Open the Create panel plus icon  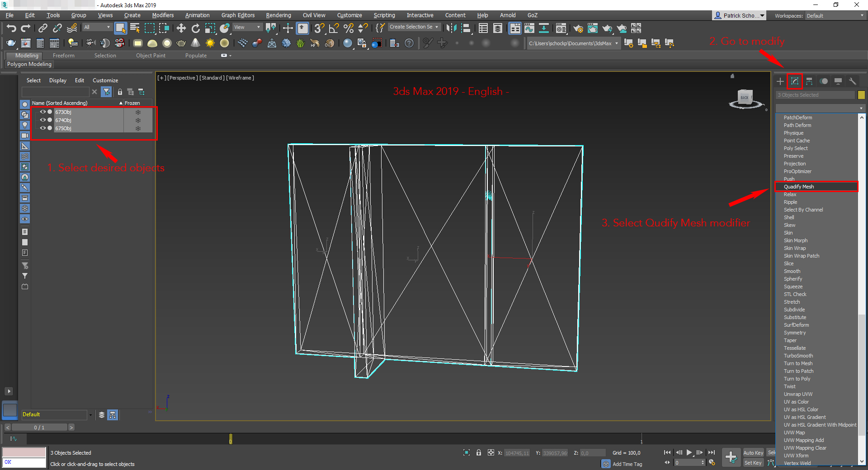780,81
